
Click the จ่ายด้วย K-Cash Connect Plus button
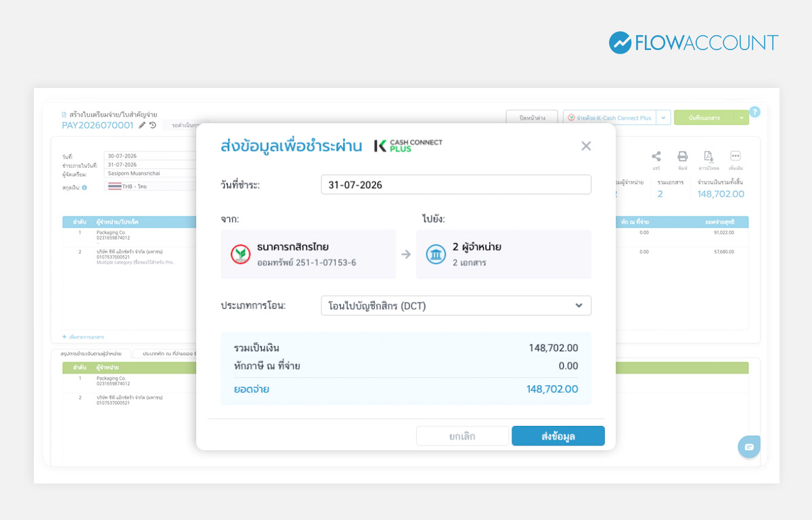click(610, 118)
